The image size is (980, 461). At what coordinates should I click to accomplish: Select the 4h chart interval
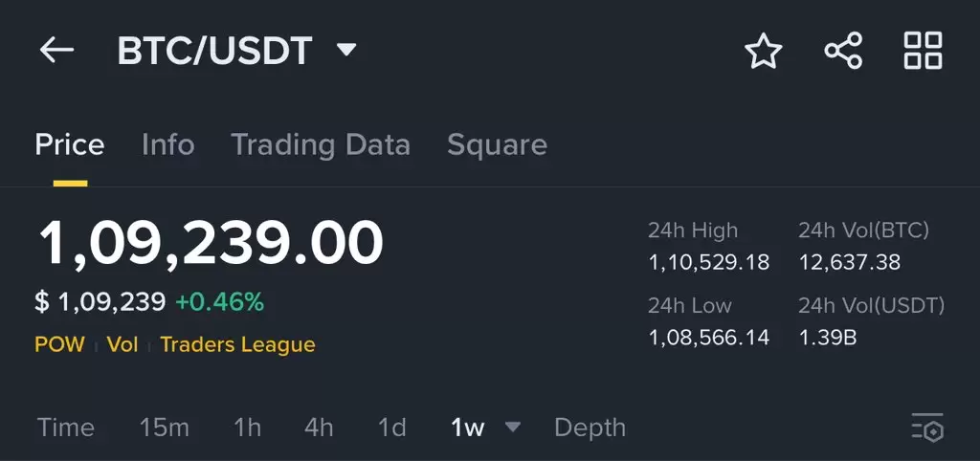click(319, 428)
